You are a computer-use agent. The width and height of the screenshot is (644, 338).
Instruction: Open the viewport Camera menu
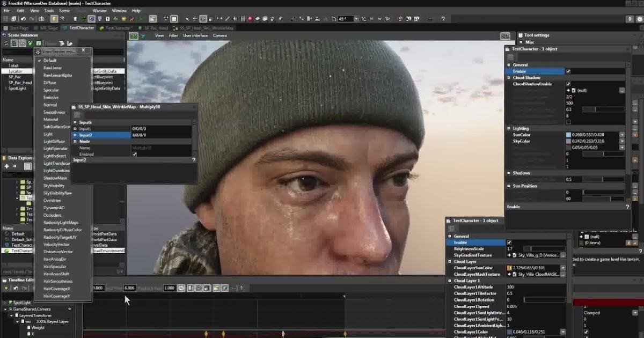point(219,35)
